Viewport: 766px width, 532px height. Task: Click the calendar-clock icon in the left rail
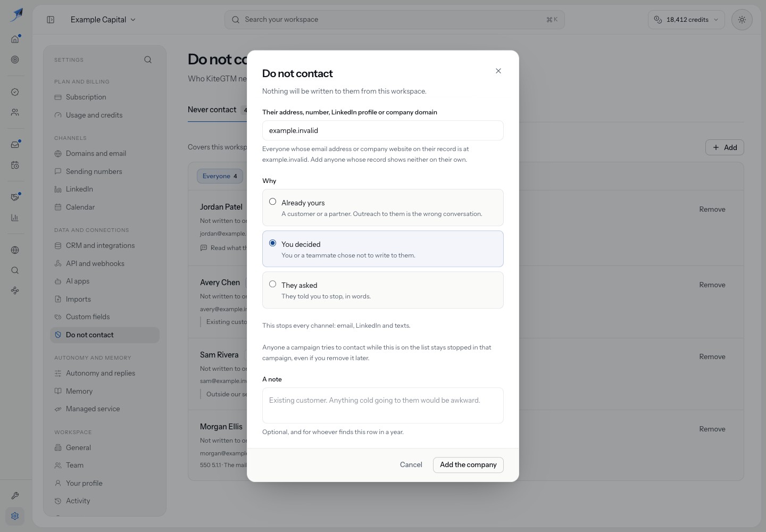point(15,165)
